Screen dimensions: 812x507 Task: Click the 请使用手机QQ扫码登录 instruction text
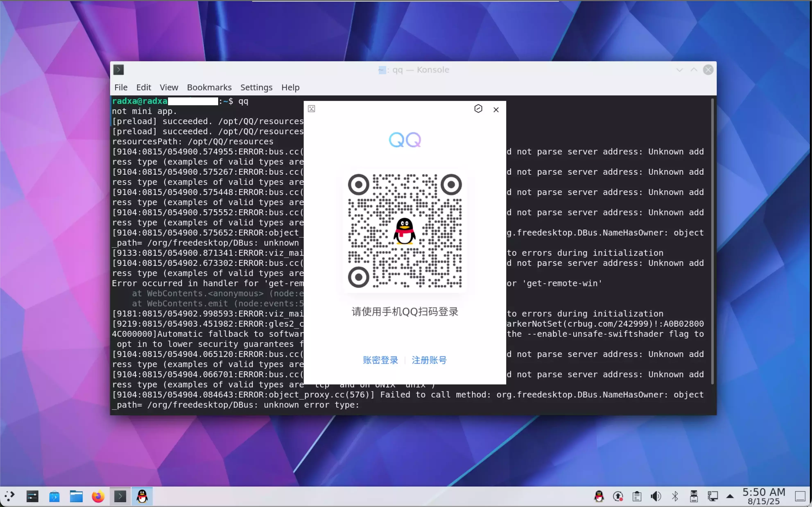coord(405,312)
